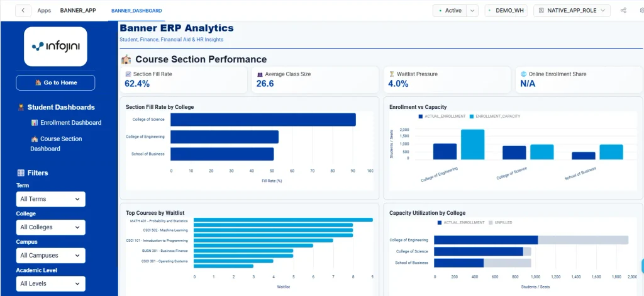Click College of Science bar in Fill Rate chart
The height and width of the screenshot is (296, 644).
[x=263, y=120]
